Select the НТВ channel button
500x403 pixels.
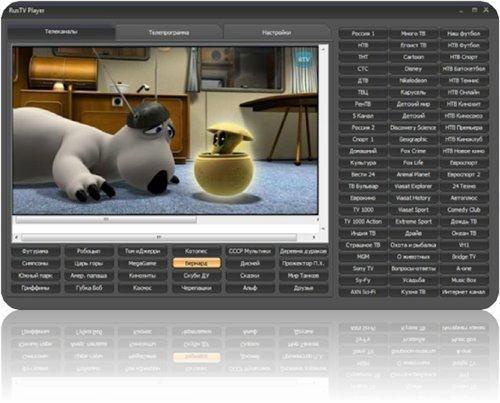click(363, 45)
